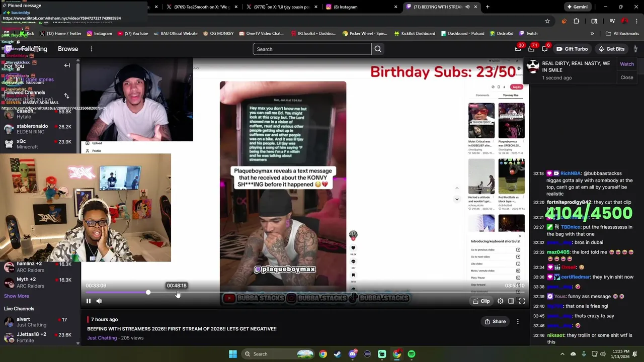
Task: Mute the BEEFING WITH STREAMERS tab audio
Action: (x=467, y=7)
